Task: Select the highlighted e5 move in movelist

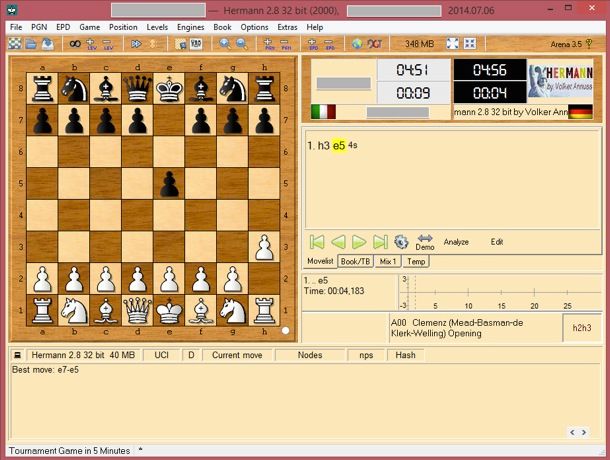Action: click(x=339, y=146)
